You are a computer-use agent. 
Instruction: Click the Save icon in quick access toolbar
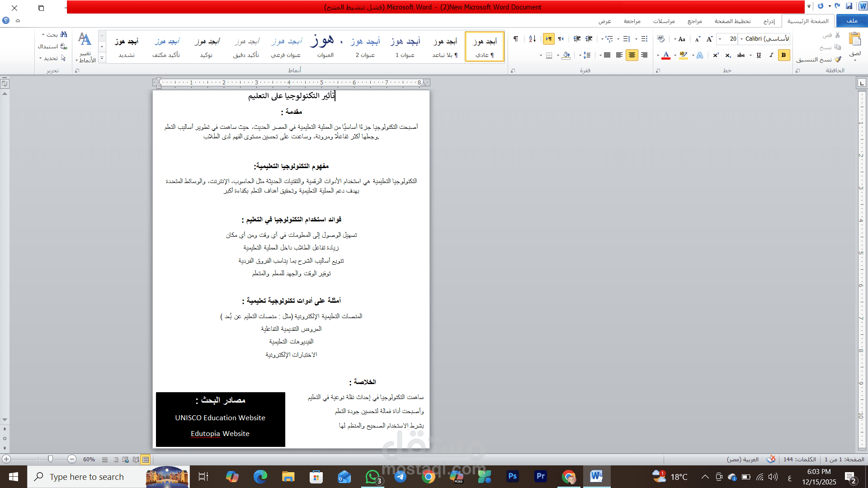[849, 6]
